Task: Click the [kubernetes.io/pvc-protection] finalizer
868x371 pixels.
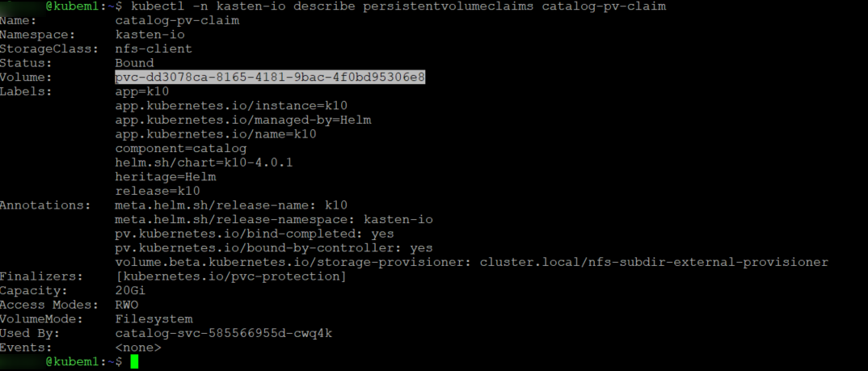Action: [230, 276]
